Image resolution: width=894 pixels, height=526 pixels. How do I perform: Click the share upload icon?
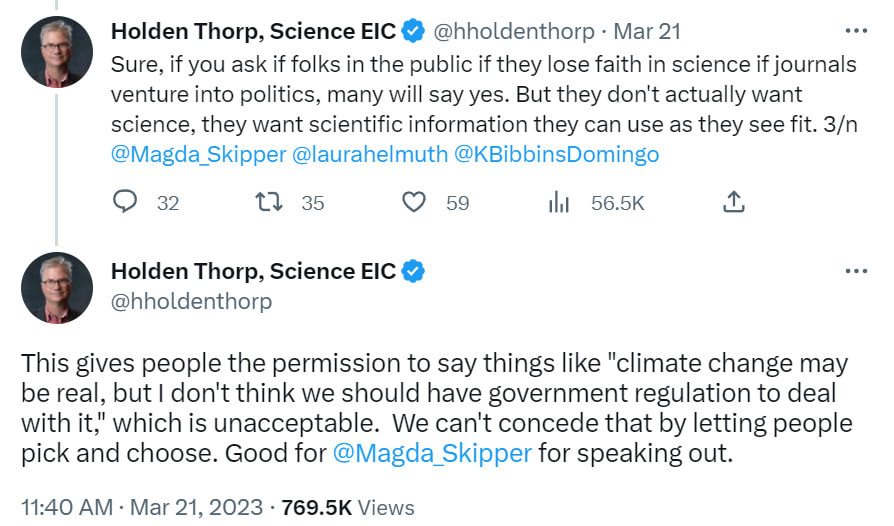(x=733, y=203)
